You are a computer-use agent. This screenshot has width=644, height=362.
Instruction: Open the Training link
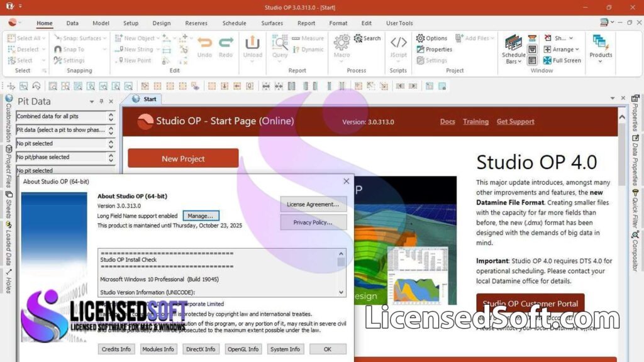point(475,121)
